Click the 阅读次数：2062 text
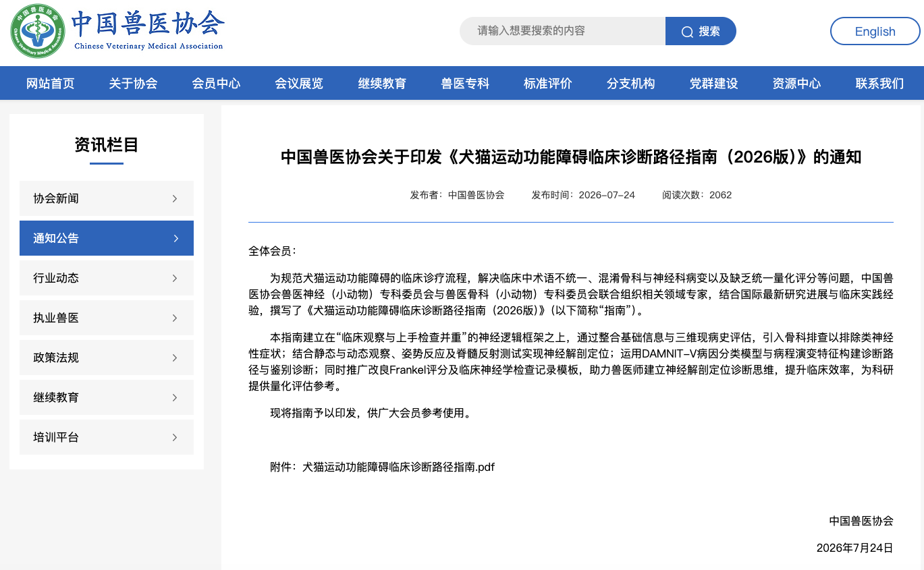The width and height of the screenshot is (924, 570). pyautogui.click(x=697, y=195)
